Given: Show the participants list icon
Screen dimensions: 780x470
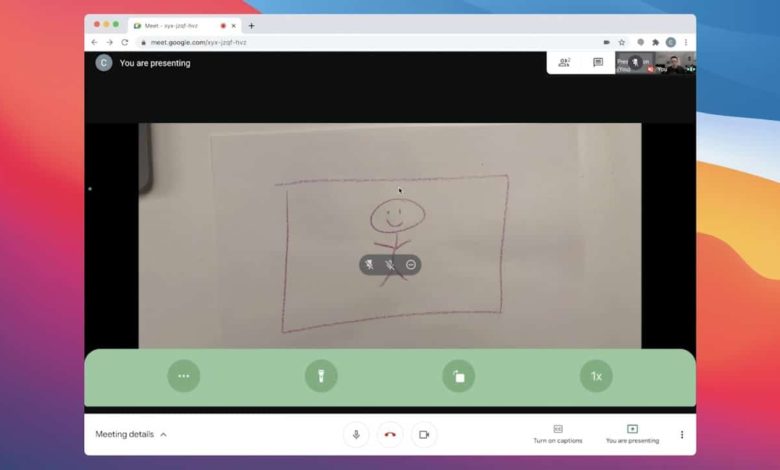Looking at the screenshot, I should [564, 62].
